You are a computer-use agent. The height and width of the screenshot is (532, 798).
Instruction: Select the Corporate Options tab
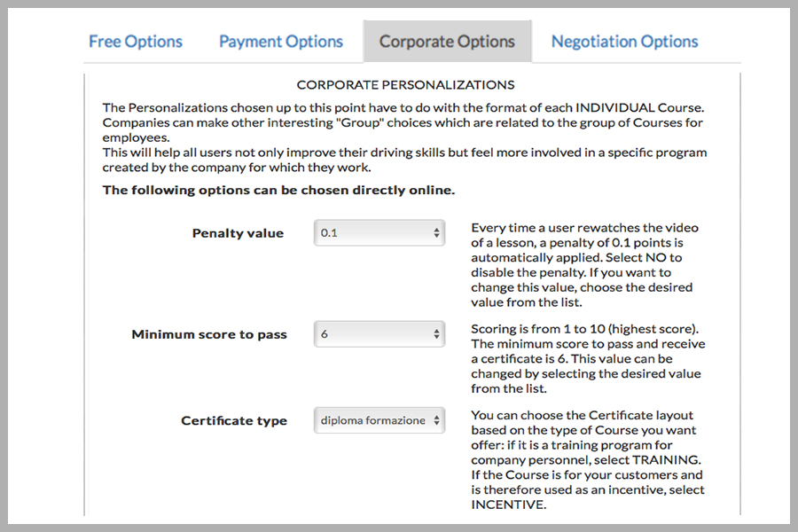[448, 42]
